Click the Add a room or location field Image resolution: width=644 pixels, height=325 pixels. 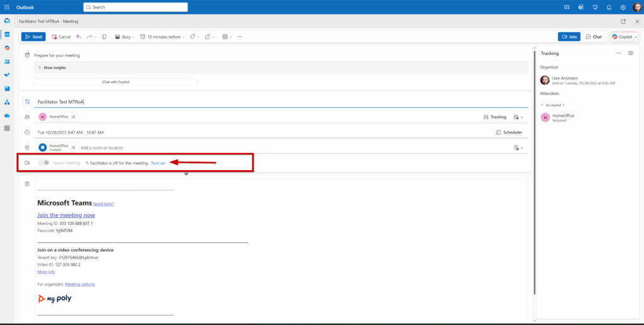(x=102, y=147)
